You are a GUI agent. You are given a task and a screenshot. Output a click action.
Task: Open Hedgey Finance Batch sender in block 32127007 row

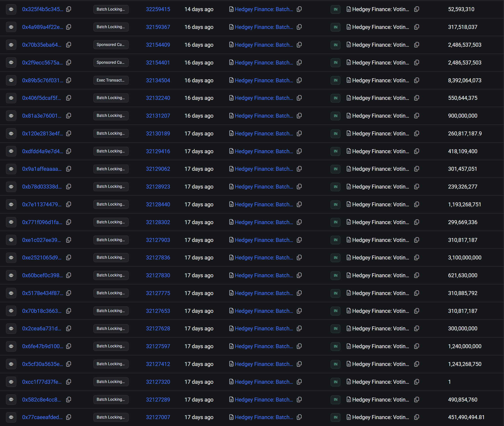(x=264, y=417)
